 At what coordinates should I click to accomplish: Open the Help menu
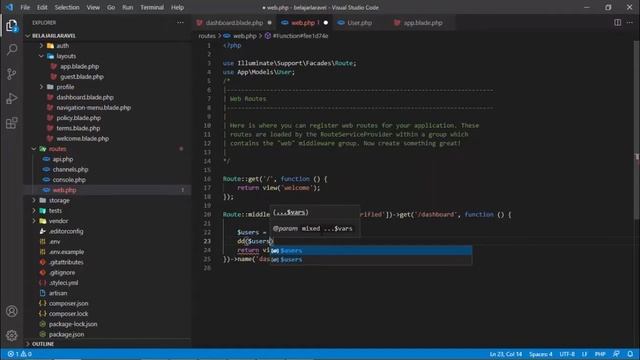tap(177, 7)
